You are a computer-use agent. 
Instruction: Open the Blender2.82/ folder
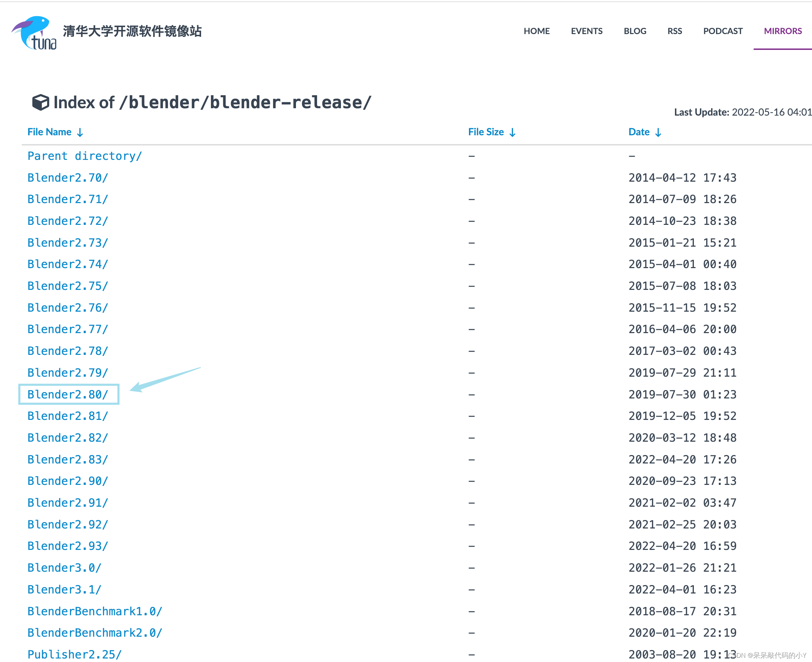(68, 437)
